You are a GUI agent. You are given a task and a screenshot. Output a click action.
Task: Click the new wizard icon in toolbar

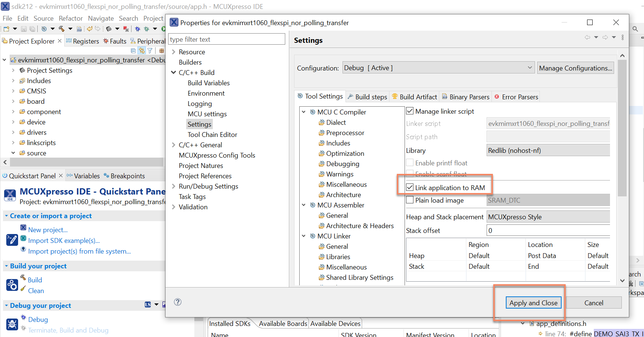6,28
